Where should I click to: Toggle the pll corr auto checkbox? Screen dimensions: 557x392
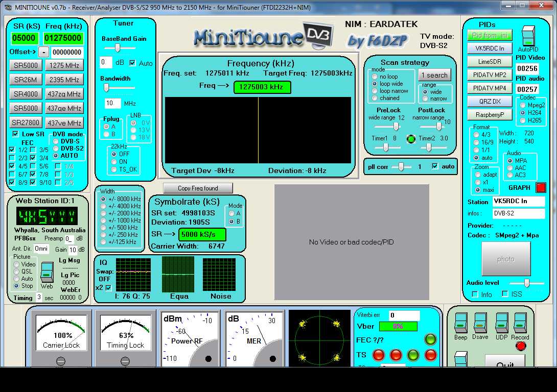click(x=435, y=166)
